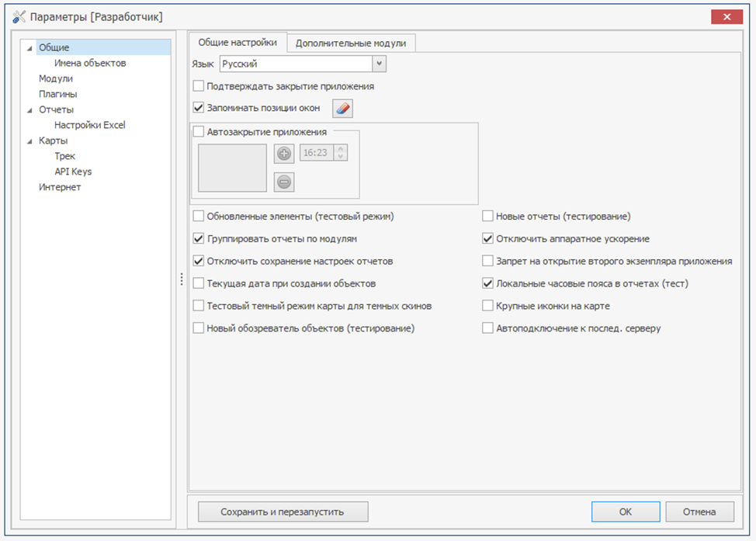Check Автоподключение к послед. серверу
The width and height of the screenshot is (756, 541).
point(488,328)
